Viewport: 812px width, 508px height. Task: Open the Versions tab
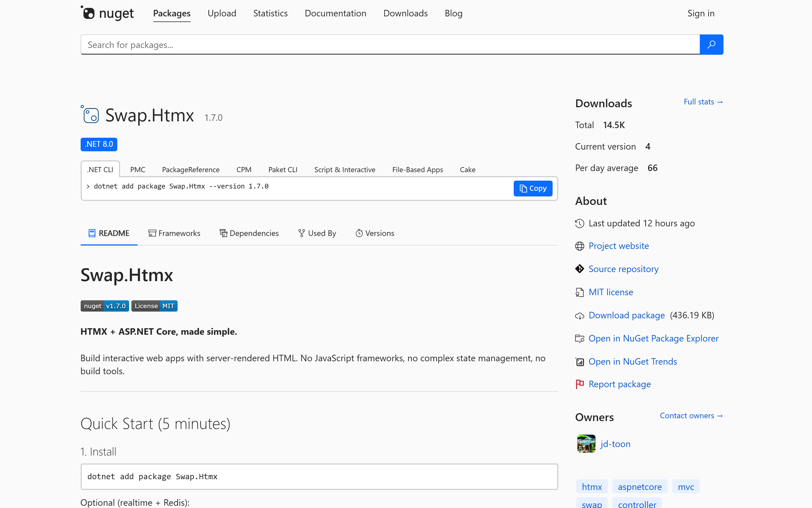click(375, 233)
